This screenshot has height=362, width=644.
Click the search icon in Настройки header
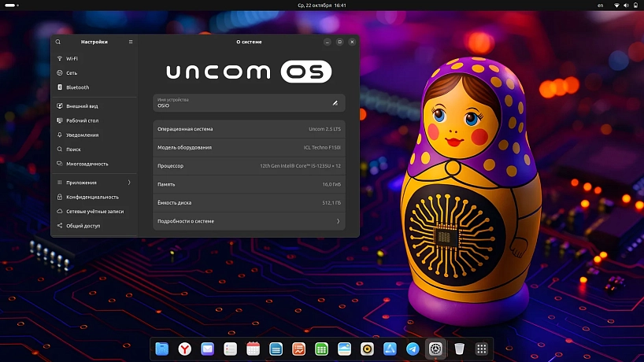click(58, 42)
